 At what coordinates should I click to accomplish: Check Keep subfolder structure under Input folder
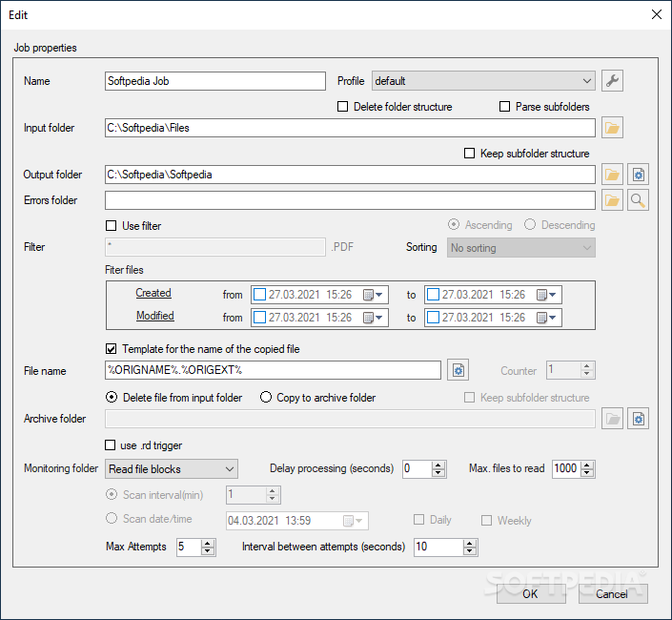[469, 153]
